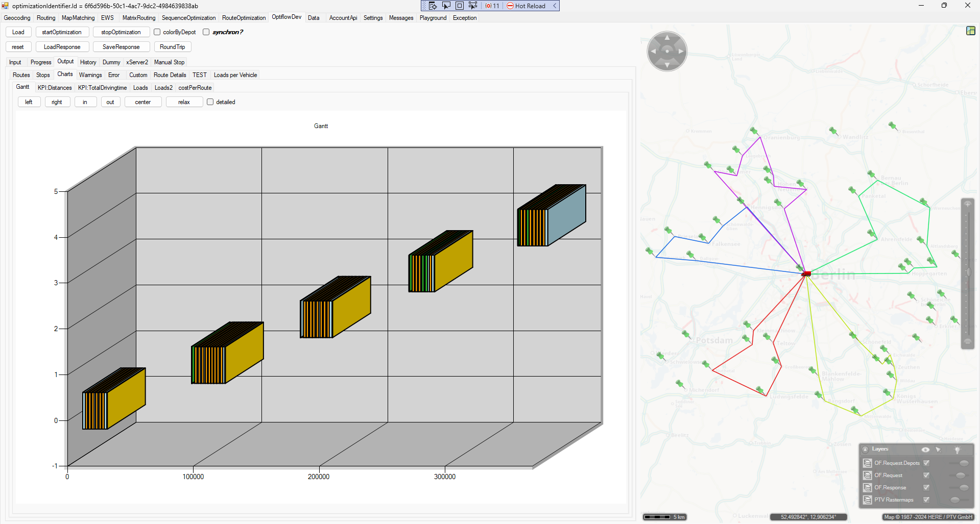Click the map overview icon in corner
Screen dimensions: 980x524
(x=970, y=31)
